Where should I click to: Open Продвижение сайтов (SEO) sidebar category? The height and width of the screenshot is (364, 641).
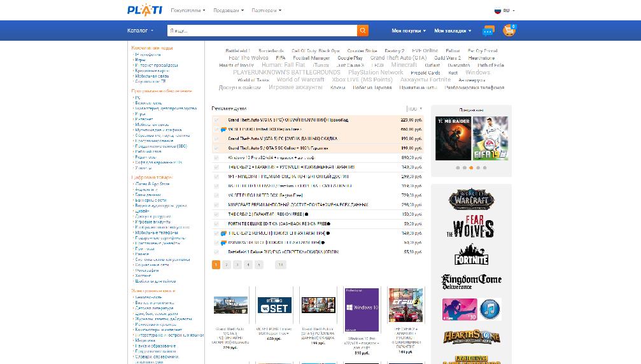coord(161,146)
